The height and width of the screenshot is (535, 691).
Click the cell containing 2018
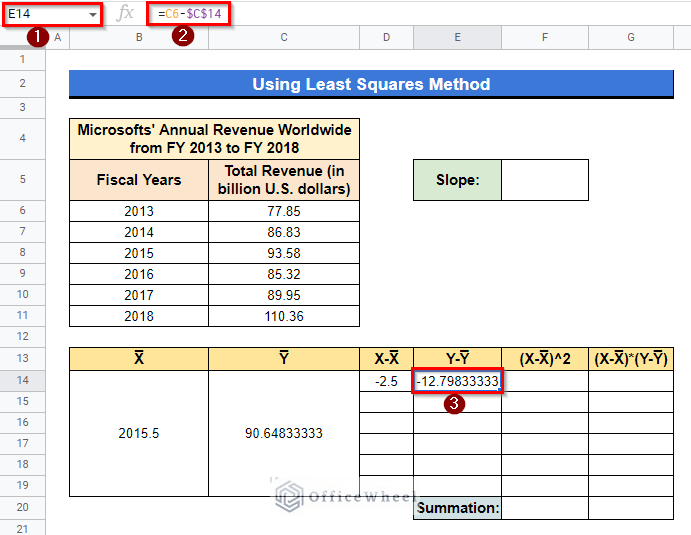pos(139,316)
